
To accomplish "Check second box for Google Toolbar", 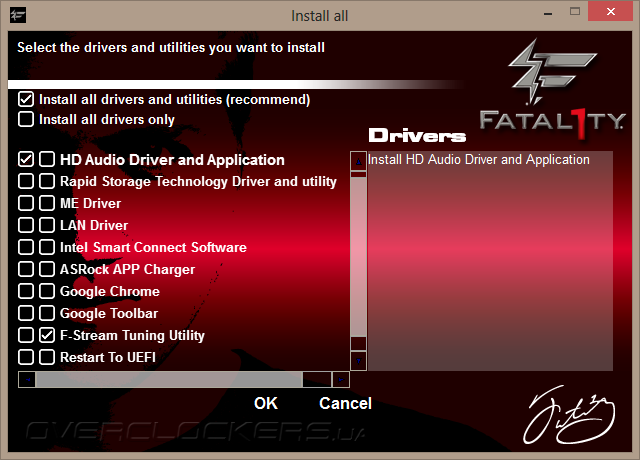I will click(47, 313).
